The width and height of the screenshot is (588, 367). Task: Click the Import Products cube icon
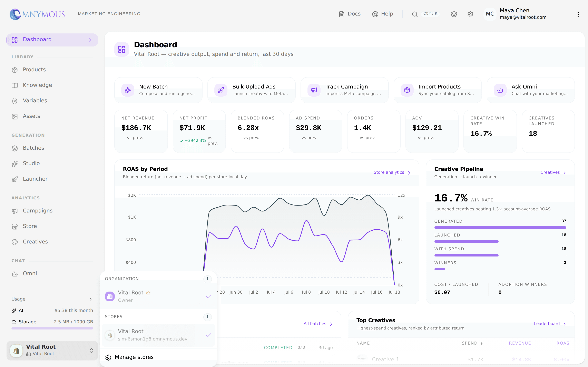(407, 90)
